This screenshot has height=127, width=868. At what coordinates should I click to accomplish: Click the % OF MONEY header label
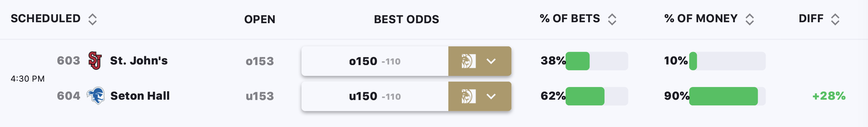(701, 18)
